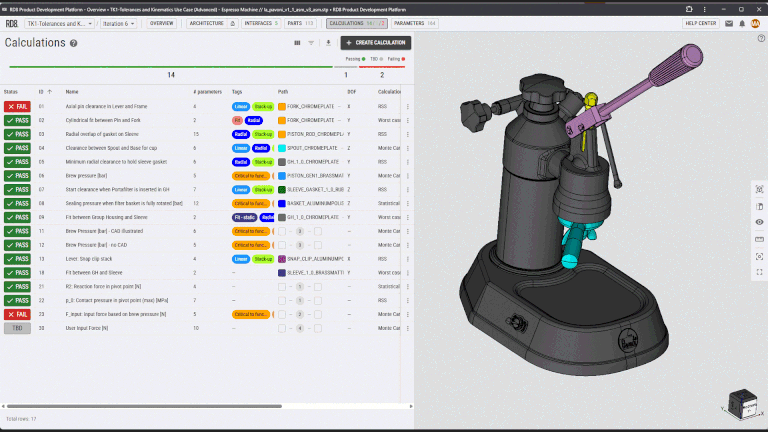Toggle the Failing status legend filter
Image resolution: width=768 pixels, height=432 pixels.
coord(396,59)
